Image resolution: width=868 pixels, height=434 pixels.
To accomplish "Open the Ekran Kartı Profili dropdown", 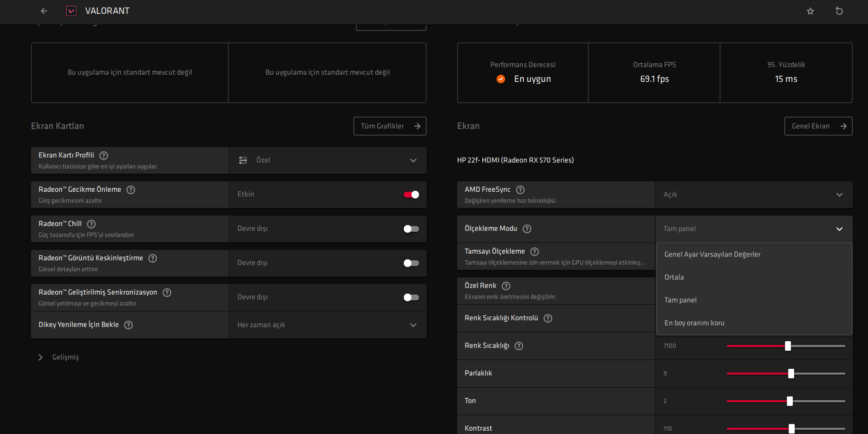I will coord(328,160).
